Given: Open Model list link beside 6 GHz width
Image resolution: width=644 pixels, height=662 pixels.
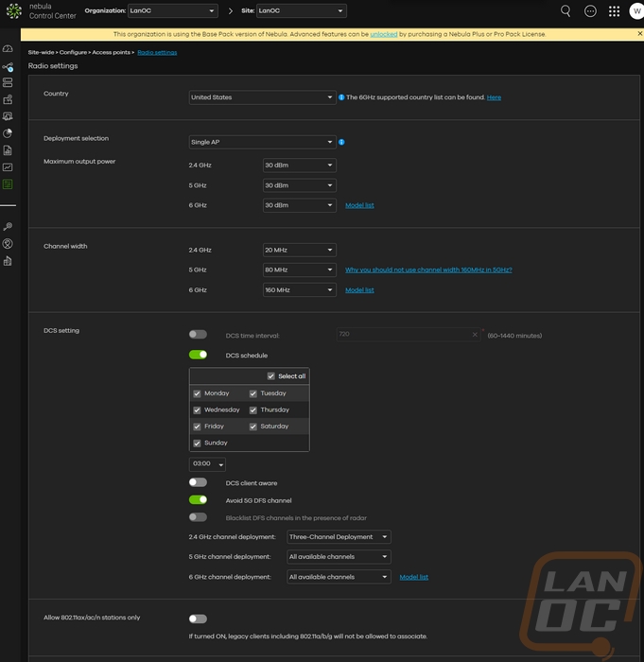Looking at the screenshot, I should coord(359,290).
